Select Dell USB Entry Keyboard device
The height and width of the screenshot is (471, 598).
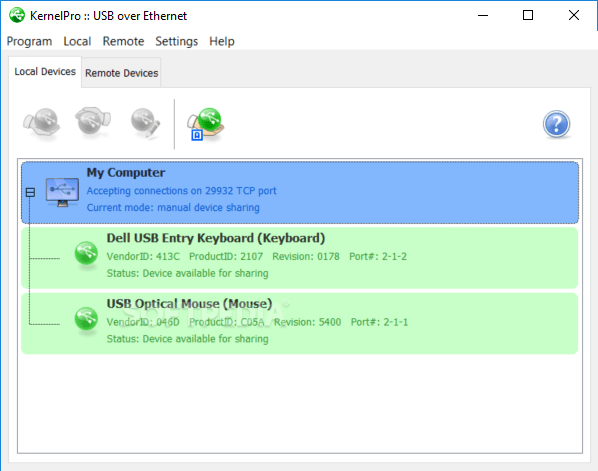(x=300, y=257)
